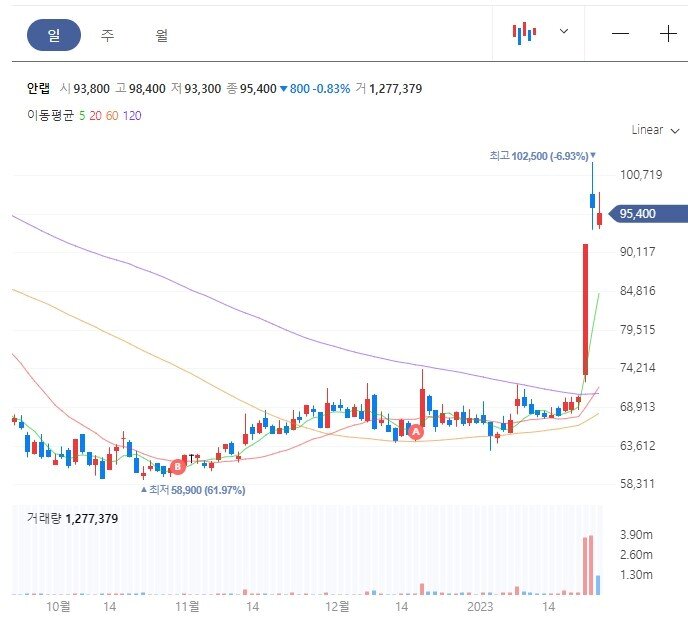Click the red A marker on the chart

point(416,431)
